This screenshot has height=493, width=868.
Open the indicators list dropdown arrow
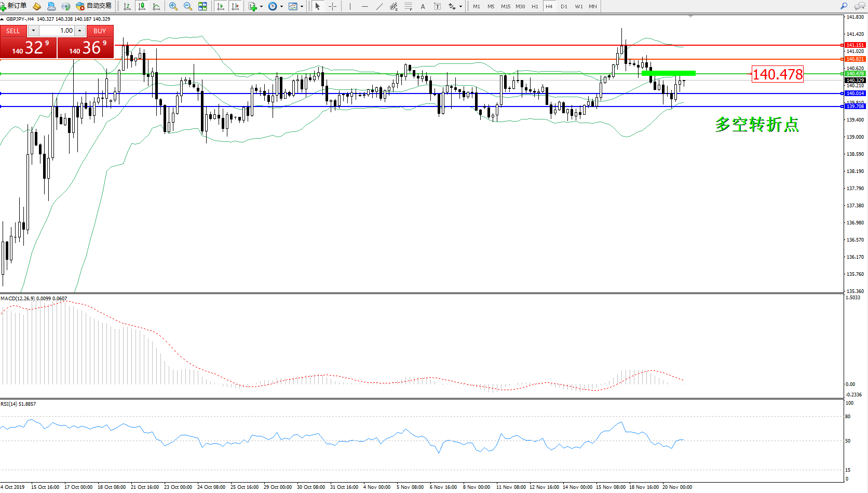pos(261,6)
